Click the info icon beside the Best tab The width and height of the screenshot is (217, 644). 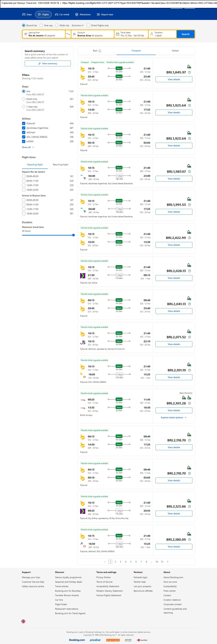(x=100, y=51)
